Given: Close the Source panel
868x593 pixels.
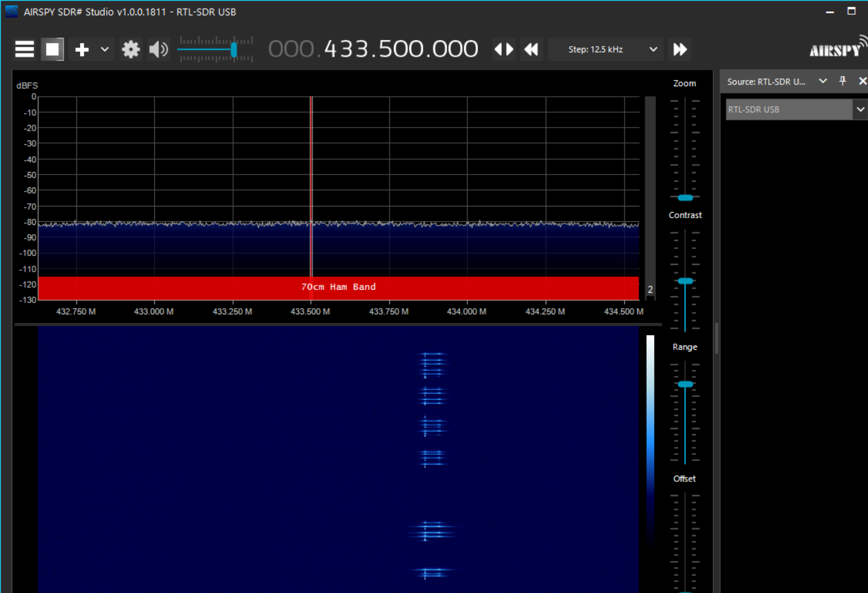Looking at the screenshot, I should tap(862, 81).
